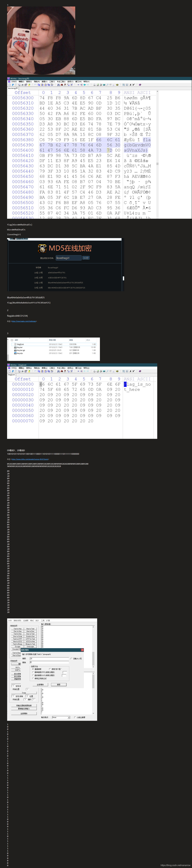The height and width of the screenshot is (868, 192).
Task: Toggle 忽略大小写 checkbox
Action: (72, 659)
